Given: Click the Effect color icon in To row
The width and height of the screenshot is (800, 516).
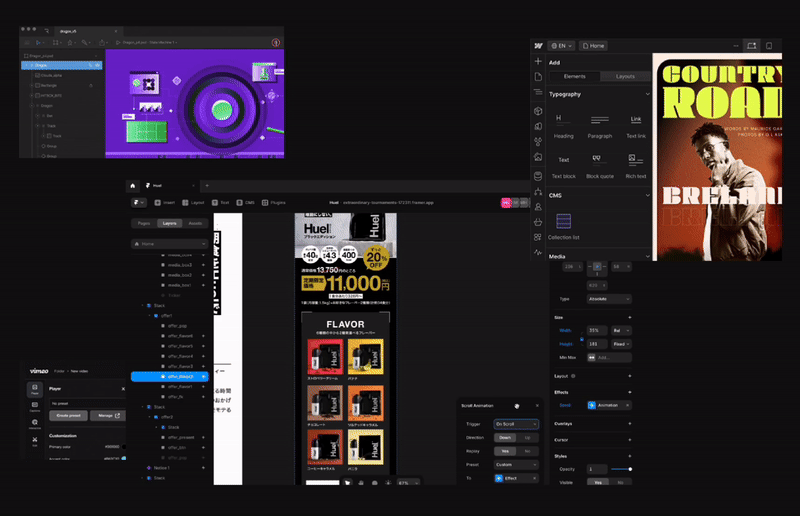Looking at the screenshot, I should coord(499,478).
